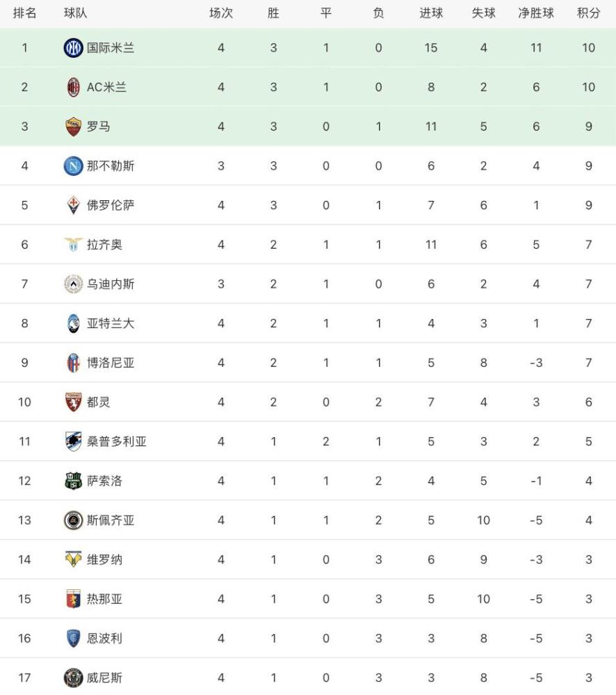The height and width of the screenshot is (695, 616).
Task: Click the Sampdoria club logo
Action: point(73,441)
